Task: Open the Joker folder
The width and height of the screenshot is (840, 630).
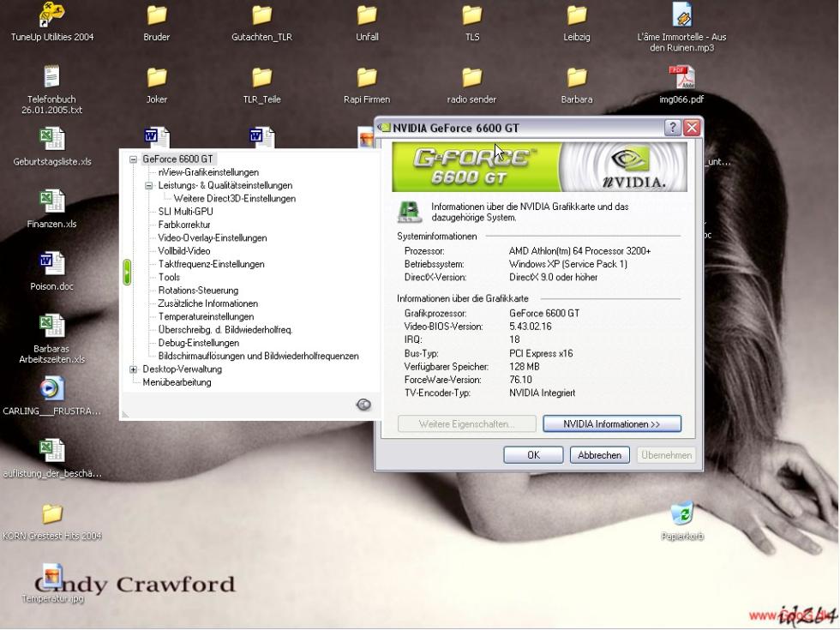Action: pos(156,78)
